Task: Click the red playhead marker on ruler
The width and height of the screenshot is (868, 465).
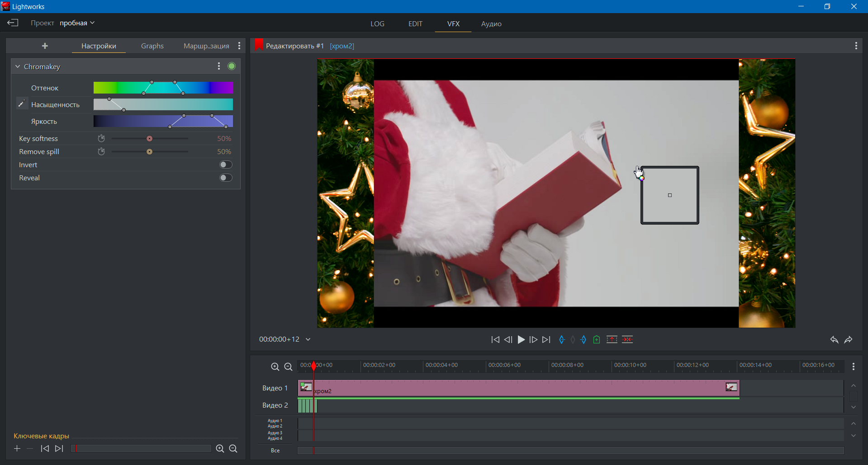Action: coord(314,366)
